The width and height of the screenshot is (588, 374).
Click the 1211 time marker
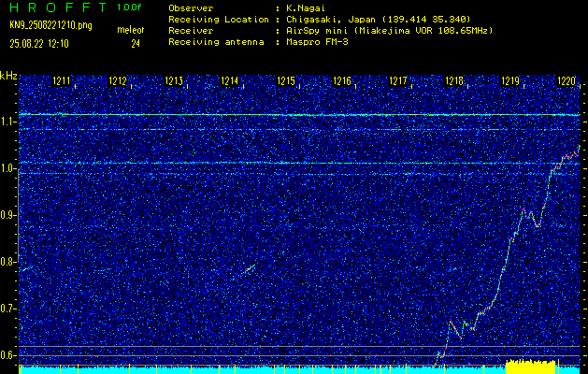point(61,80)
